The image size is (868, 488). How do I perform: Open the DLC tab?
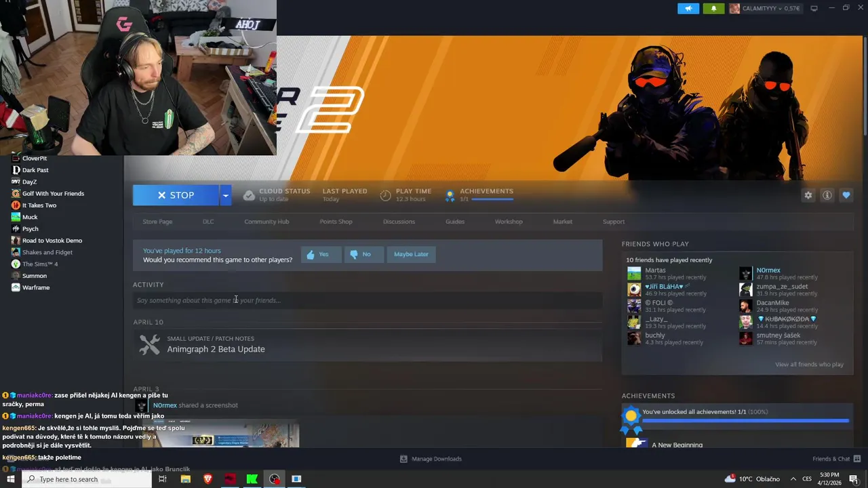(x=208, y=222)
